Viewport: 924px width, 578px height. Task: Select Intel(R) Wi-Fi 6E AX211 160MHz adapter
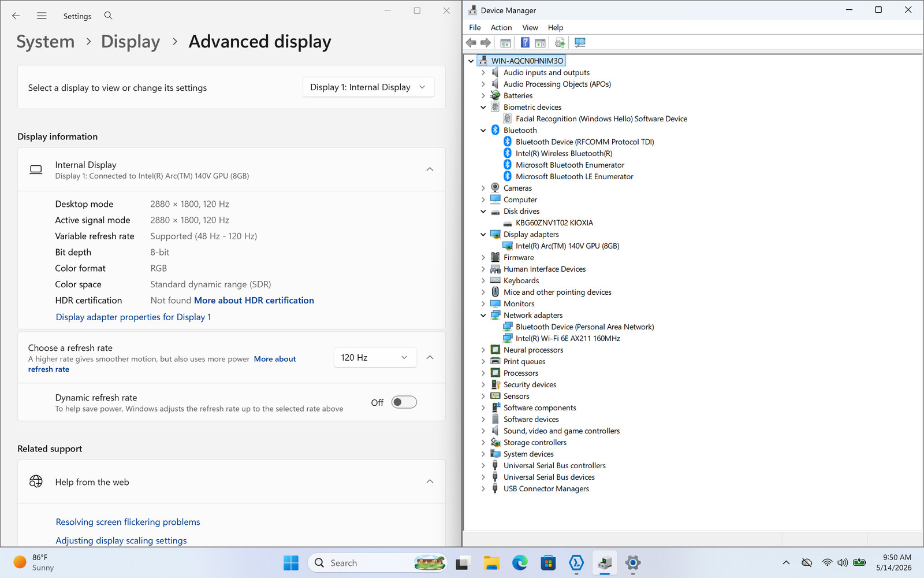pos(568,338)
